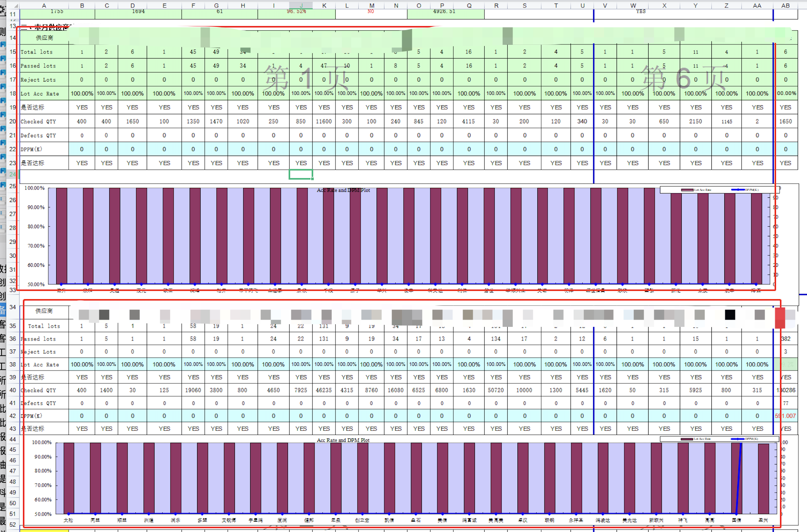Select row 15 header
Screen dimensions: 807x532
tap(13, 52)
